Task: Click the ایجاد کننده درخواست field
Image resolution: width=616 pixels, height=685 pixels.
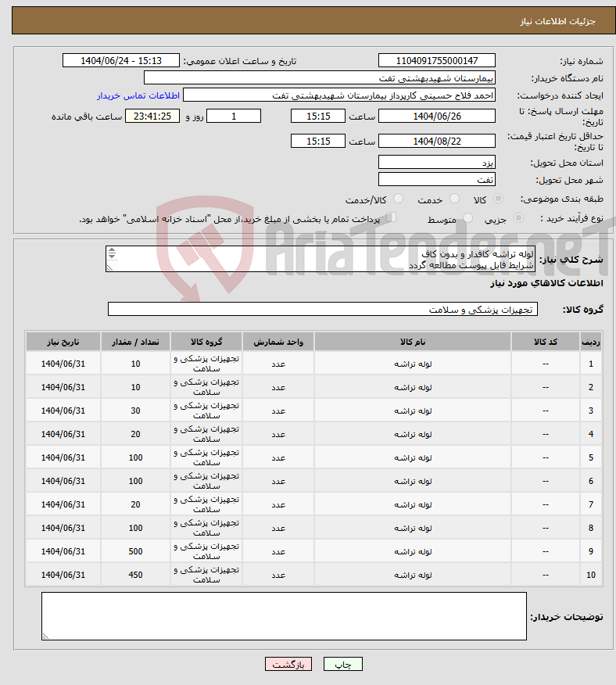Action: [339, 95]
